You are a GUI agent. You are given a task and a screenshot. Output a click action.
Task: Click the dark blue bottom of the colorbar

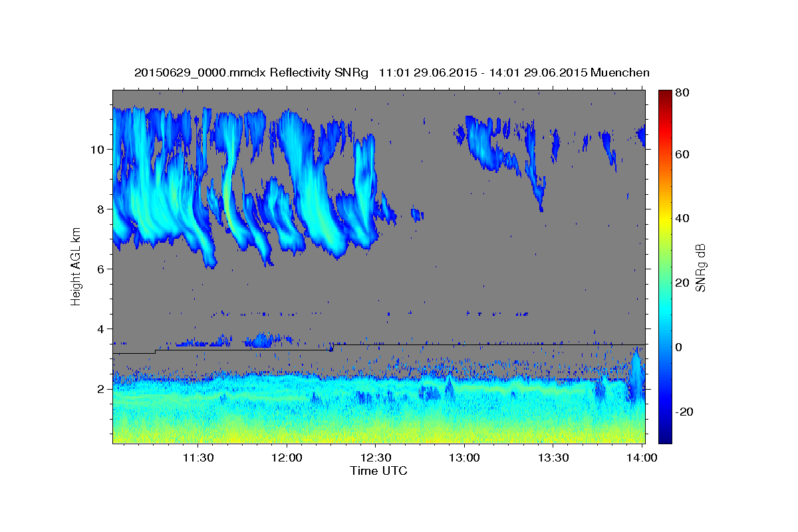click(x=665, y=436)
